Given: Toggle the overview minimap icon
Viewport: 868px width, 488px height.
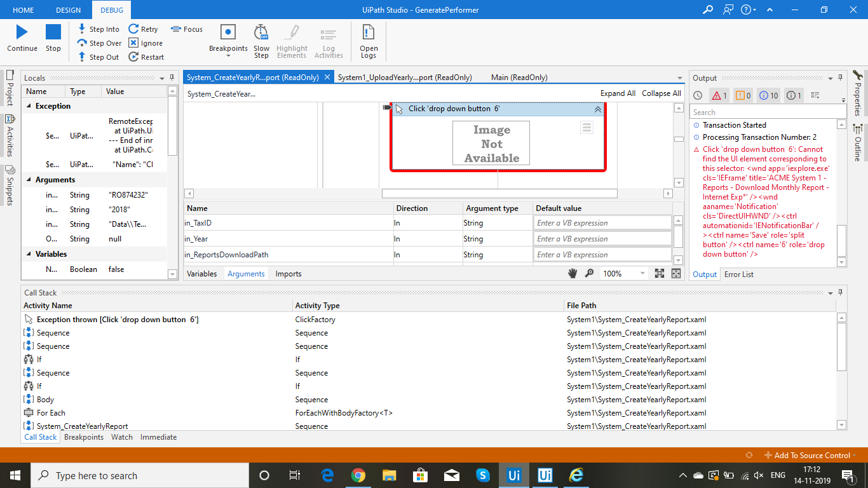Looking at the screenshot, I should coord(676,273).
